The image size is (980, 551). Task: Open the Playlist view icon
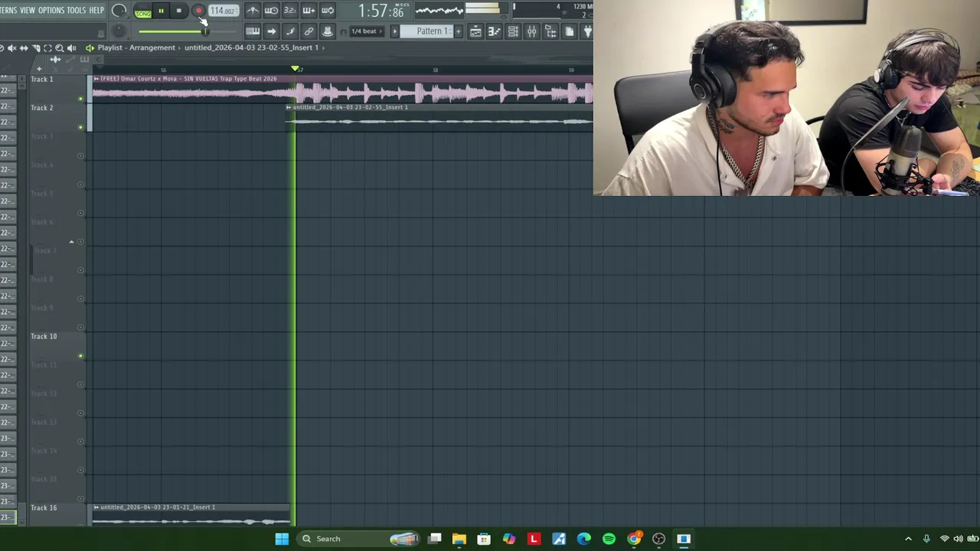[475, 31]
